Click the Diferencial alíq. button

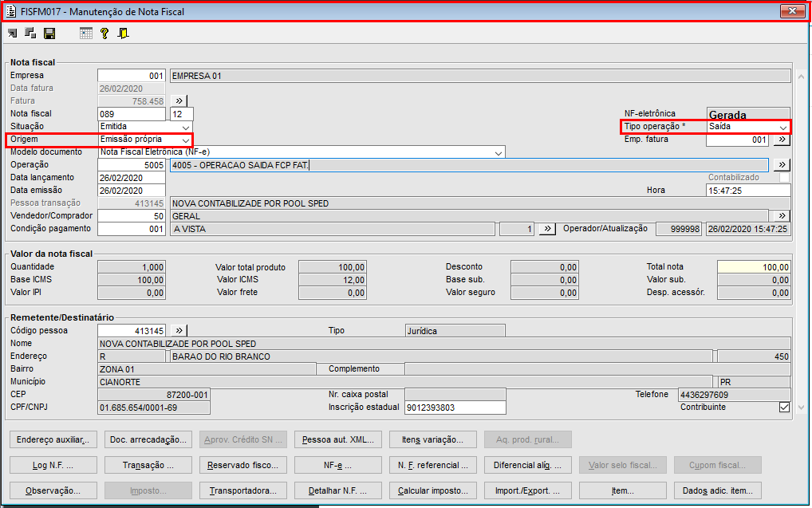[528, 465]
